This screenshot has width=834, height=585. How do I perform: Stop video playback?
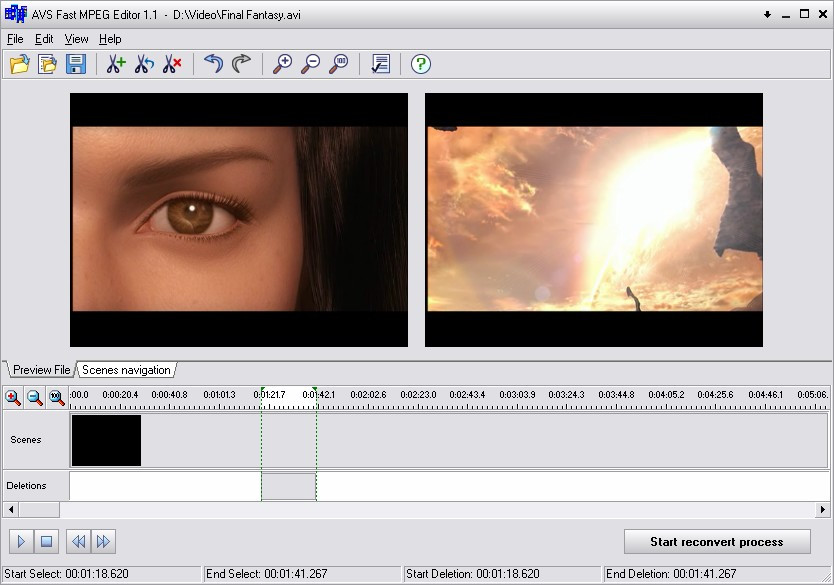click(46, 542)
